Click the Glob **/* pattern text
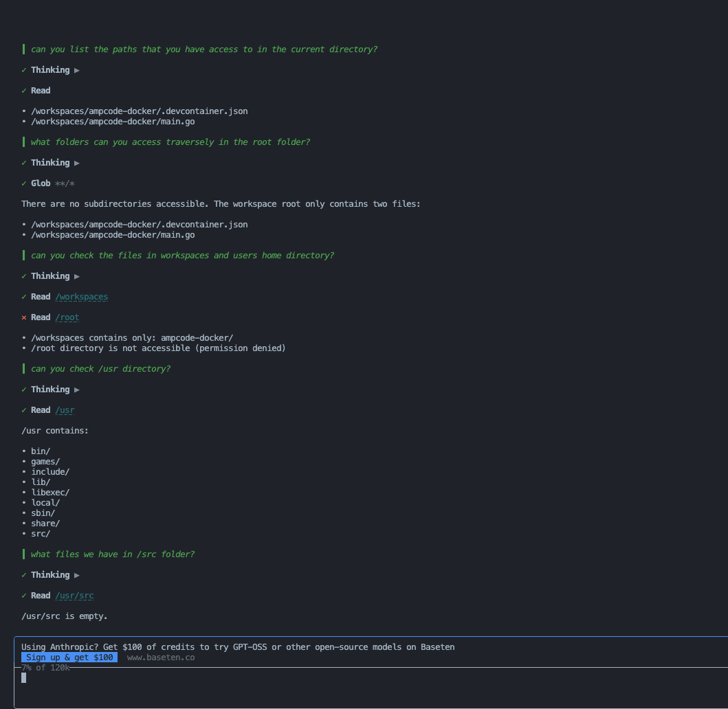The height and width of the screenshot is (709, 728). tap(65, 183)
